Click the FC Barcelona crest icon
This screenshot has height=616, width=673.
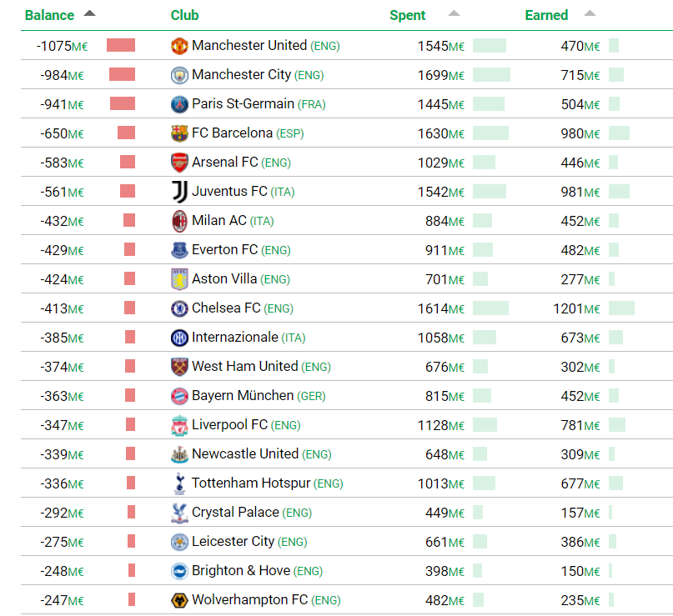179,133
